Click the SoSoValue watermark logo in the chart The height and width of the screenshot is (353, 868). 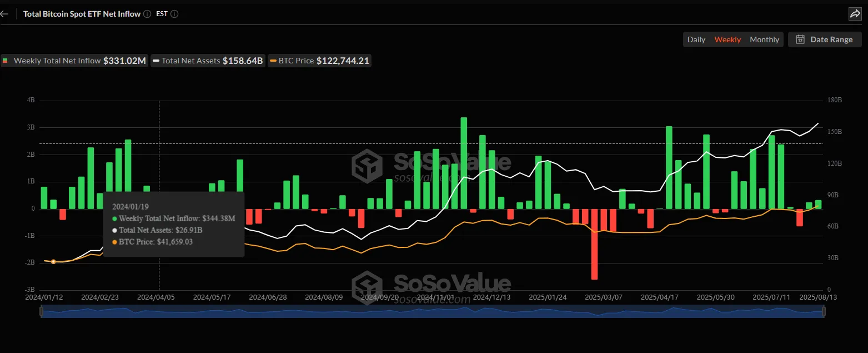[x=367, y=166]
